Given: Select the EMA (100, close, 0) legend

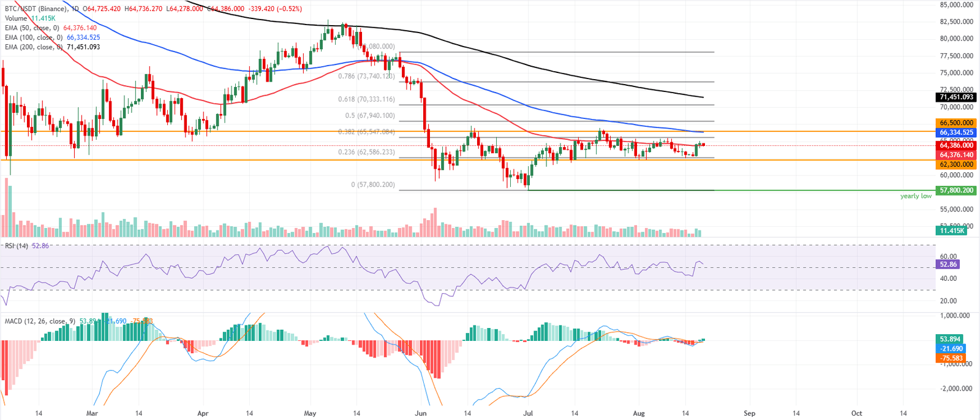Looking at the screenshot, I should 52,37.
